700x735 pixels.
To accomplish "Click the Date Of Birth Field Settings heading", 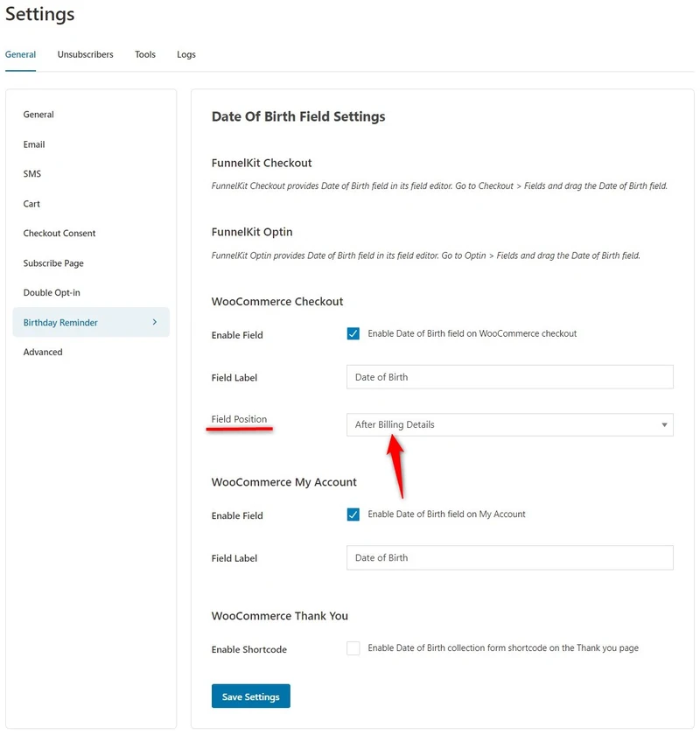I will pyautogui.click(x=298, y=116).
